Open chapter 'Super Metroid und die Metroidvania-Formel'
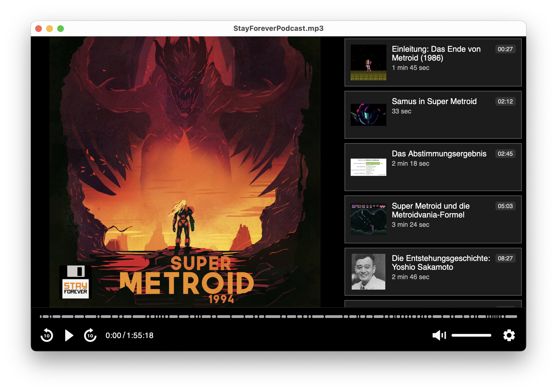Image resolution: width=557 pixels, height=392 pixels. pos(433,219)
